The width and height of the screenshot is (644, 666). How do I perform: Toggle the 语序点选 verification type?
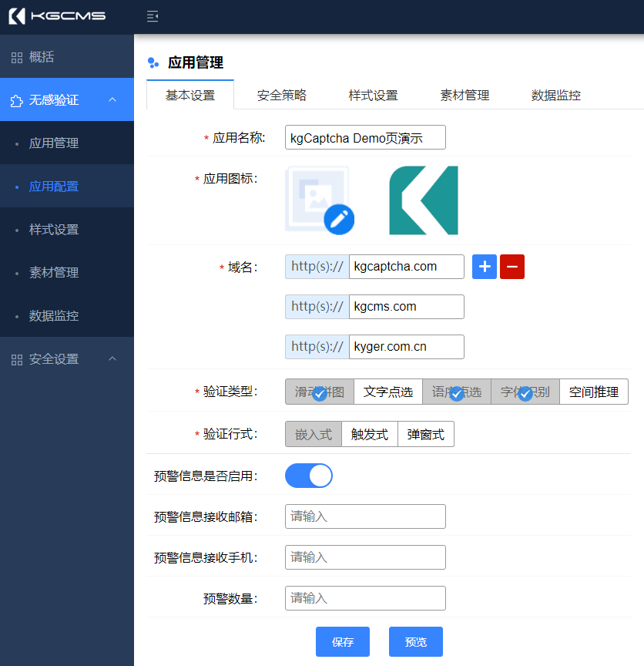pyautogui.click(x=457, y=392)
